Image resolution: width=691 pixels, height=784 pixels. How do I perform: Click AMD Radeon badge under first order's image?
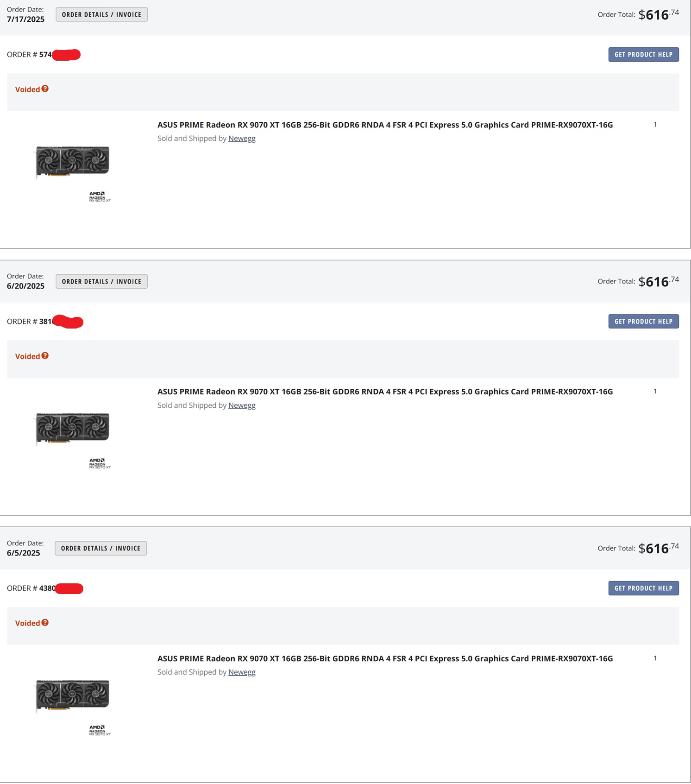[100, 197]
